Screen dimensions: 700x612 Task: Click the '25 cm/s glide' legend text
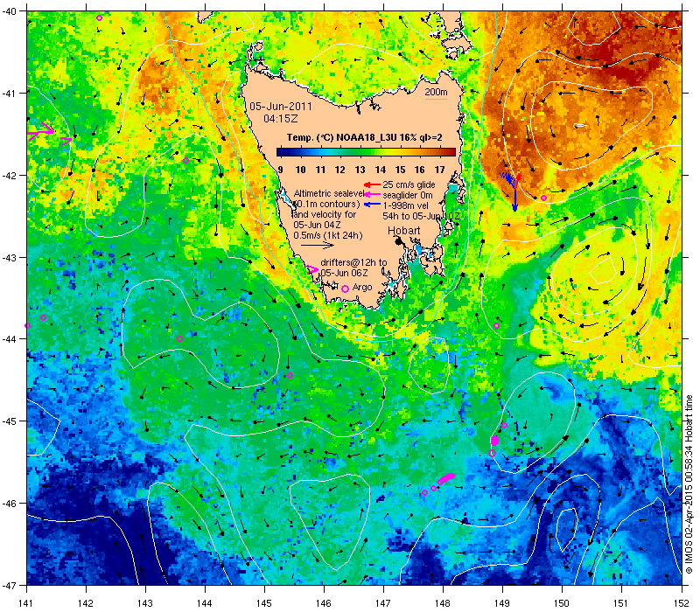409,184
